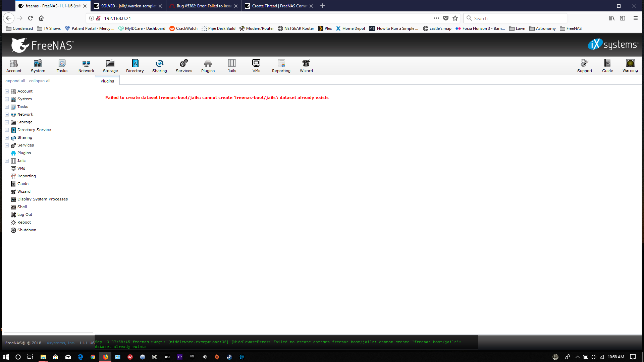
Task: Open the VMs toolbar icon
Action: [256, 66]
